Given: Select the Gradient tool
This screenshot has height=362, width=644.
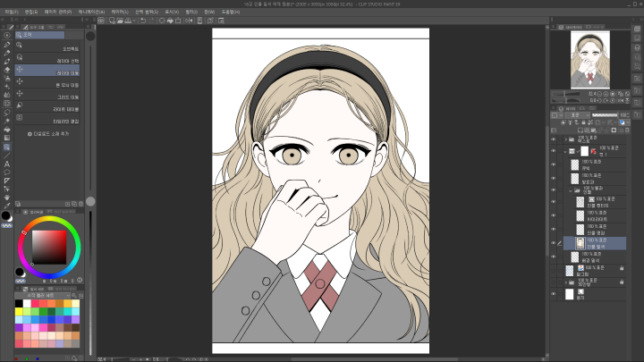Looking at the screenshot, I should point(7,138).
